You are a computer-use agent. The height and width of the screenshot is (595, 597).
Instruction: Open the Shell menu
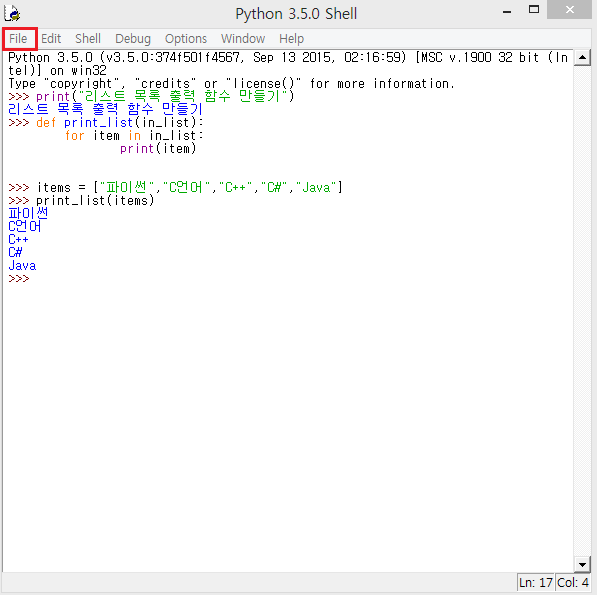tap(88, 39)
